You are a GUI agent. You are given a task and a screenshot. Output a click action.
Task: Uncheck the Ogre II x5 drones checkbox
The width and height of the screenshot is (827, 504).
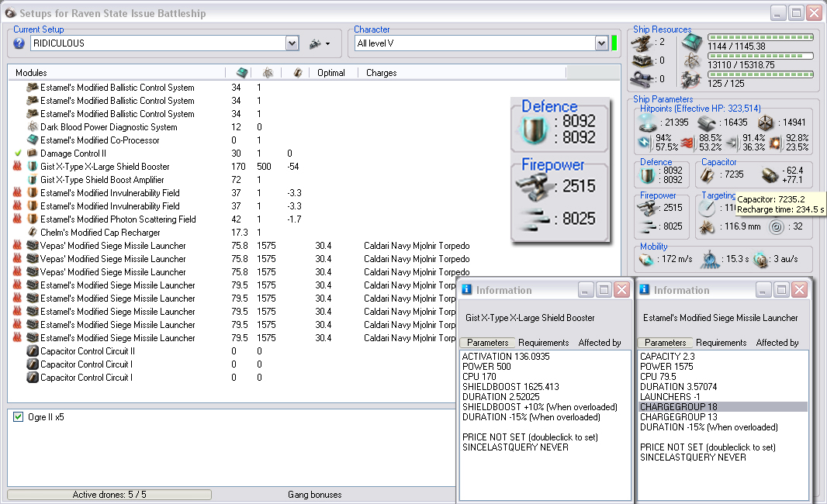[19, 417]
